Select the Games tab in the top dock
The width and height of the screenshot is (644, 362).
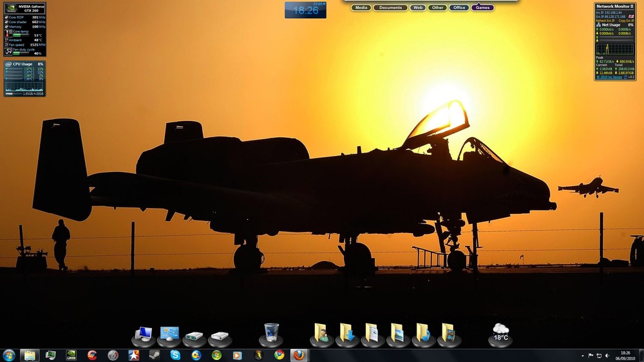click(482, 7)
